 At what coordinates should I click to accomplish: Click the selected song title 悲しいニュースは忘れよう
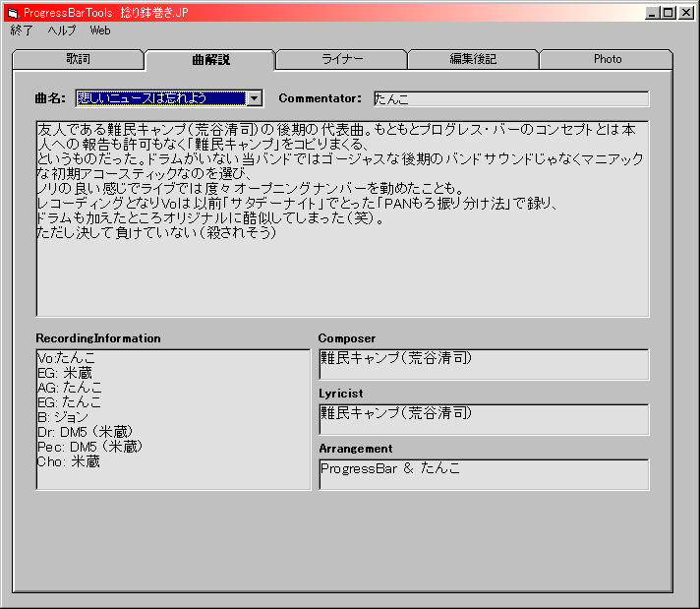pos(161,98)
